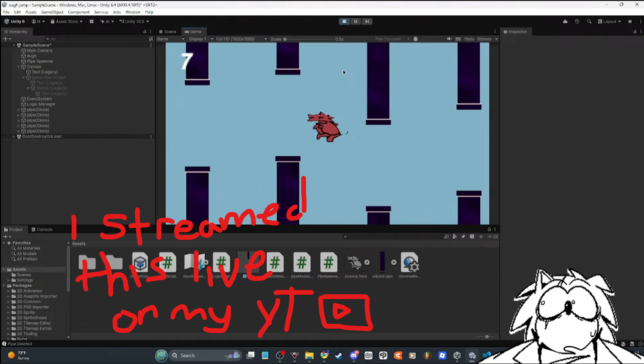Click the Hierarchy search field
The height and width of the screenshot is (364, 644).
pyautogui.click(x=96, y=39)
